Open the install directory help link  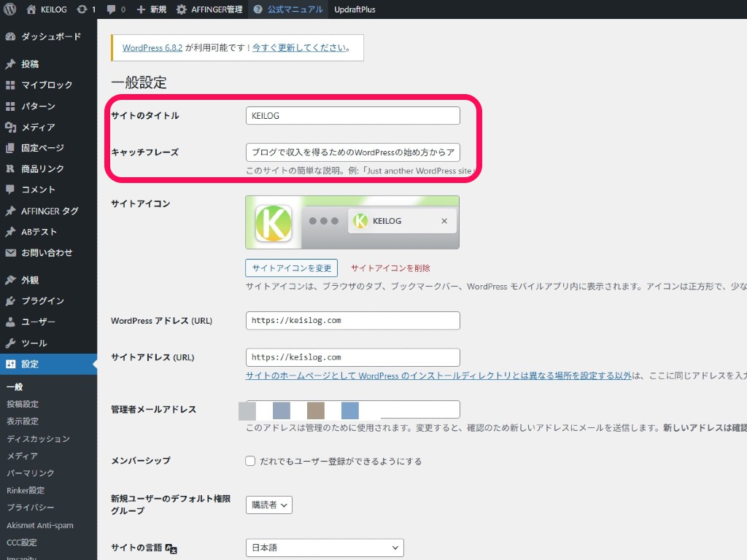438,376
